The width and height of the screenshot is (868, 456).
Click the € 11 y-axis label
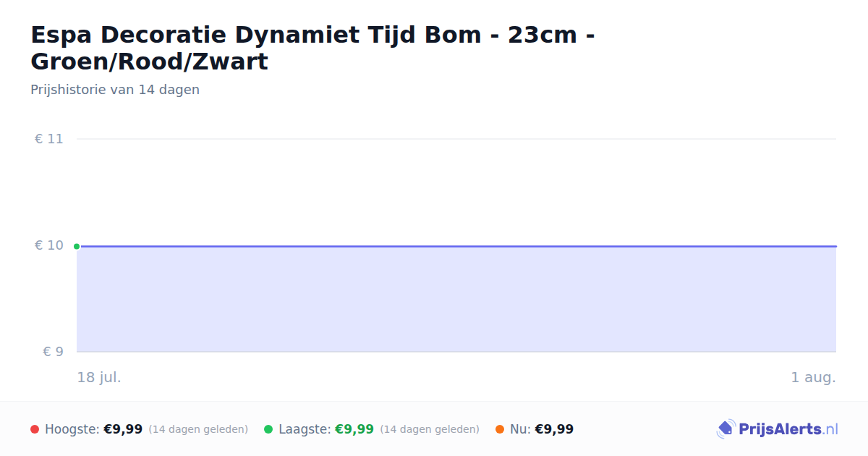[49, 139]
